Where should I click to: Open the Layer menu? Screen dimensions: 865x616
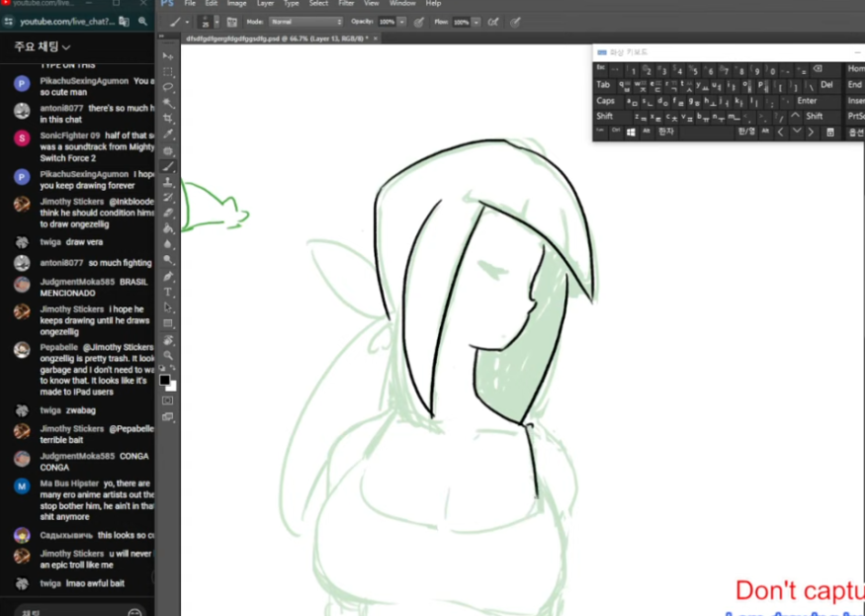click(x=265, y=4)
